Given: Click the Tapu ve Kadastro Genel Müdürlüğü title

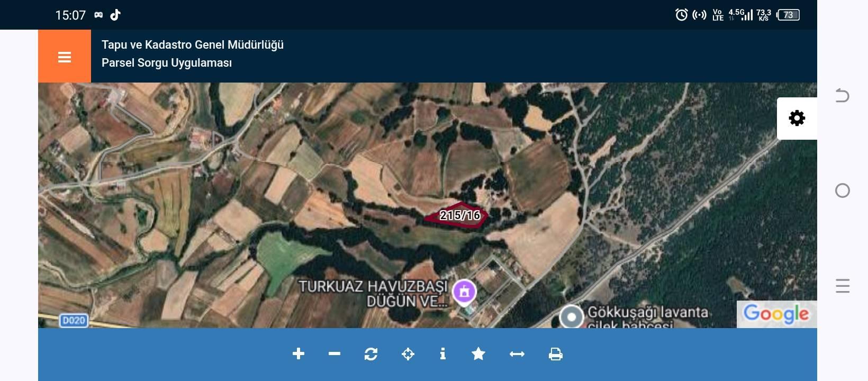Looking at the screenshot, I should point(193,45).
